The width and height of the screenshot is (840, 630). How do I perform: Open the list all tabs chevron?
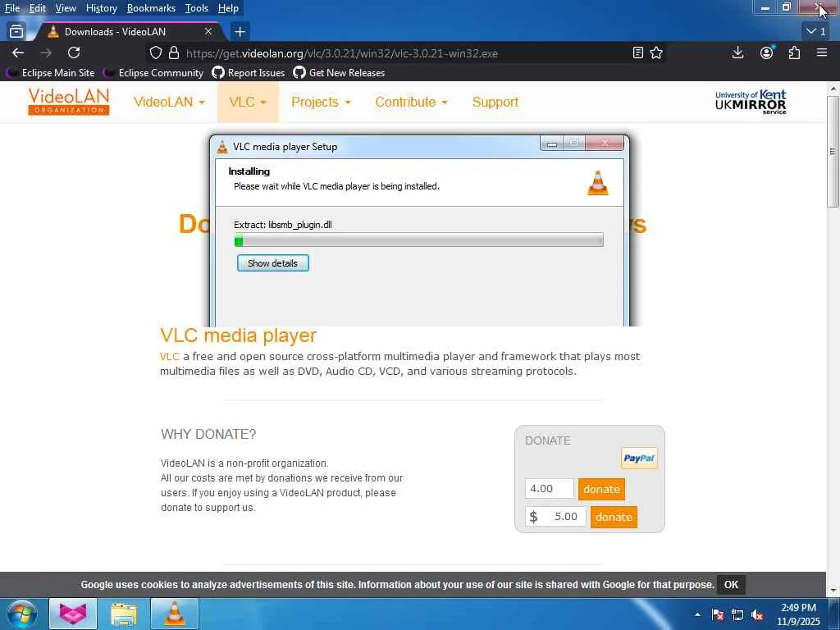pos(816,32)
